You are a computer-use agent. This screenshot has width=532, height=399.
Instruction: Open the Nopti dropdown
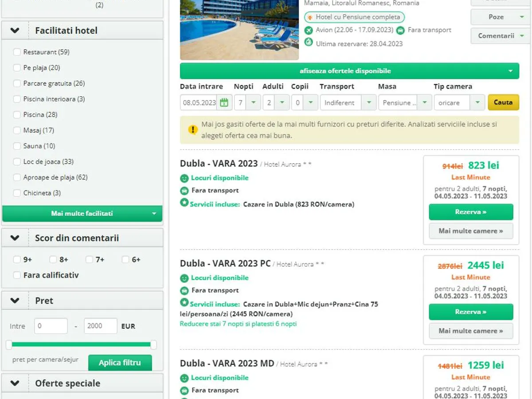pyautogui.click(x=247, y=102)
